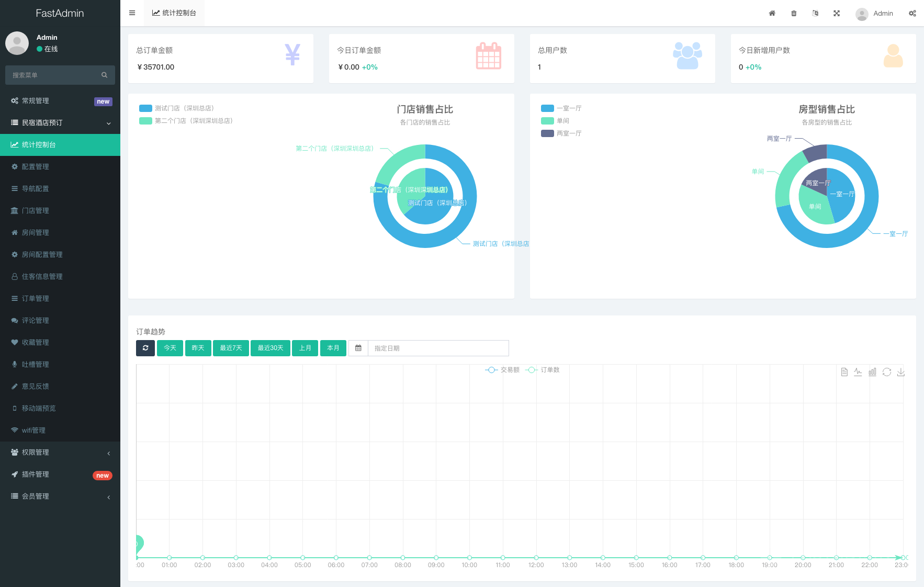
Task: Toggle the sidebar hamburger menu icon
Action: pos(132,13)
